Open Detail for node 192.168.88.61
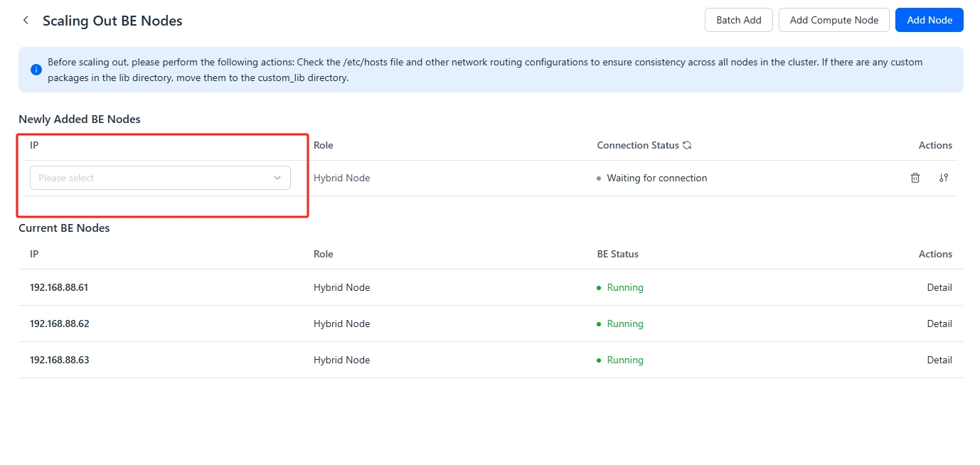The width and height of the screenshot is (980, 465). [x=939, y=287]
